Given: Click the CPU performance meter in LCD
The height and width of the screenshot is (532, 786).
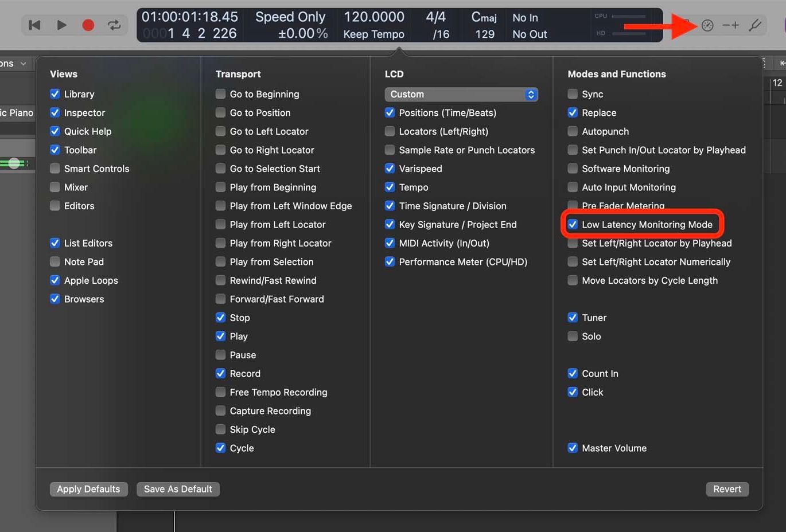Looking at the screenshot, I should (620, 17).
